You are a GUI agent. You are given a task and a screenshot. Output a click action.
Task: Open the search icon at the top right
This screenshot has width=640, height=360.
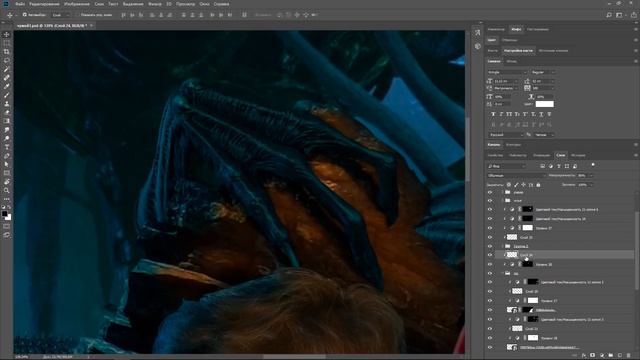click(x=609, y=15)
